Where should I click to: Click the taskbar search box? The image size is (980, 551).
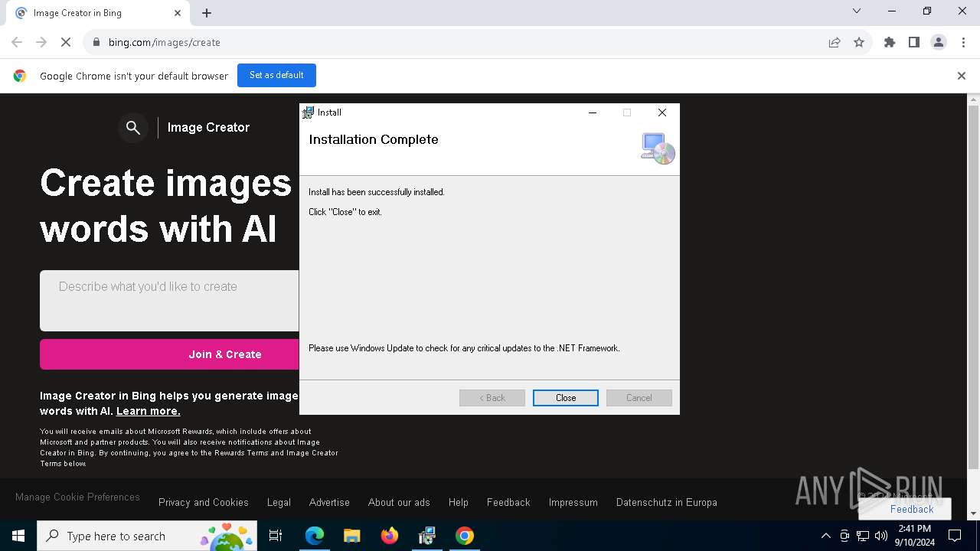point(148,536)
